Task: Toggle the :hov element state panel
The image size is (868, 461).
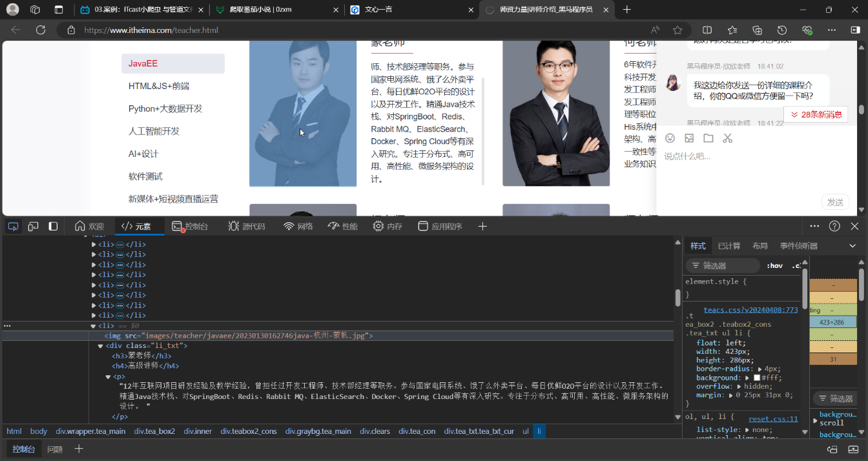Action: pos(774,265)
